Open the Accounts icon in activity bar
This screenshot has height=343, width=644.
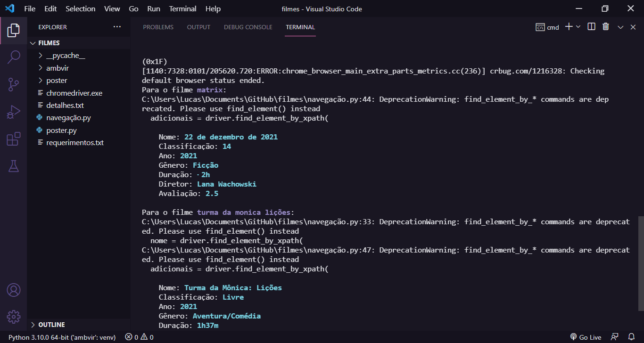point(14,290)
